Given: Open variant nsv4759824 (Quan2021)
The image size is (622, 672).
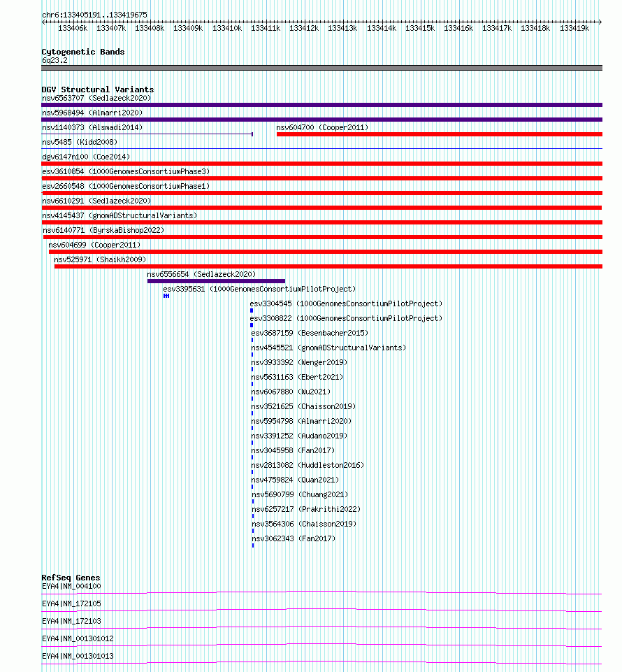Looking at the screenshot, I should tap(295, 480).
